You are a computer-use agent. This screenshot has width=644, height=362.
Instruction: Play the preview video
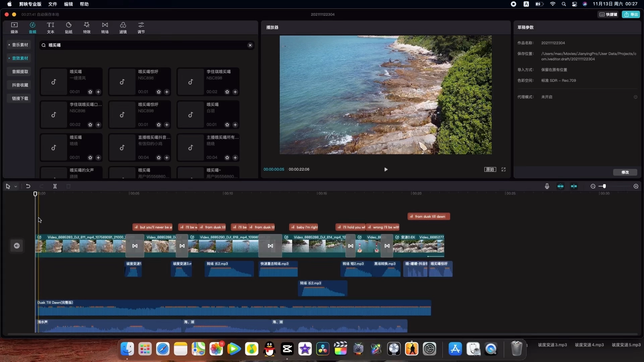coord(386,170)
